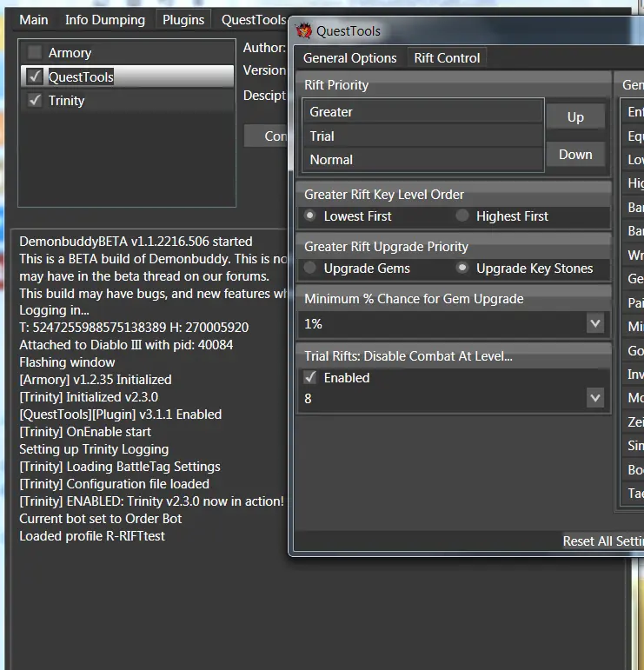The height and width of the screenshot is (670, 644).
Task: Click log line '[Trinity] Initialized v2.3.0'
Action: [89, 397]
